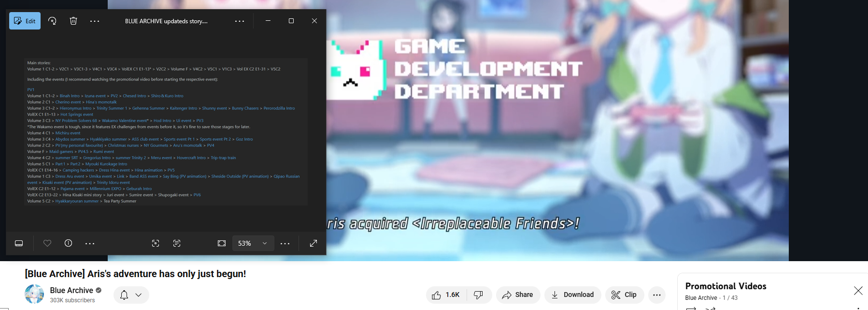The image size is (868, 310).
Task: Toggle the filmstrip view in Photos
Action: pos(19,243)
